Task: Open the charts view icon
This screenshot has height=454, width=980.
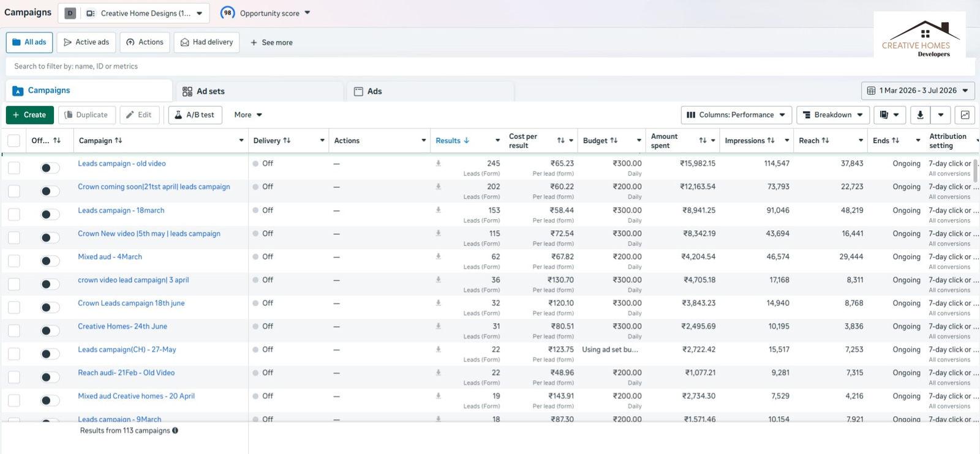Action: (x=965, y=115)
